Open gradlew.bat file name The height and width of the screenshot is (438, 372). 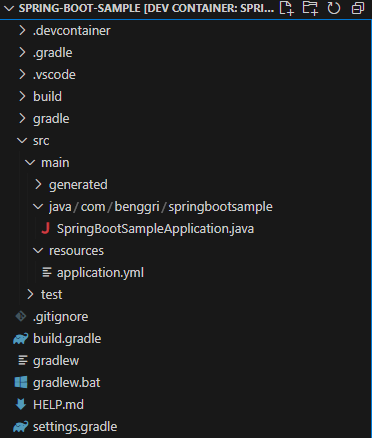(x=67, y=383)
